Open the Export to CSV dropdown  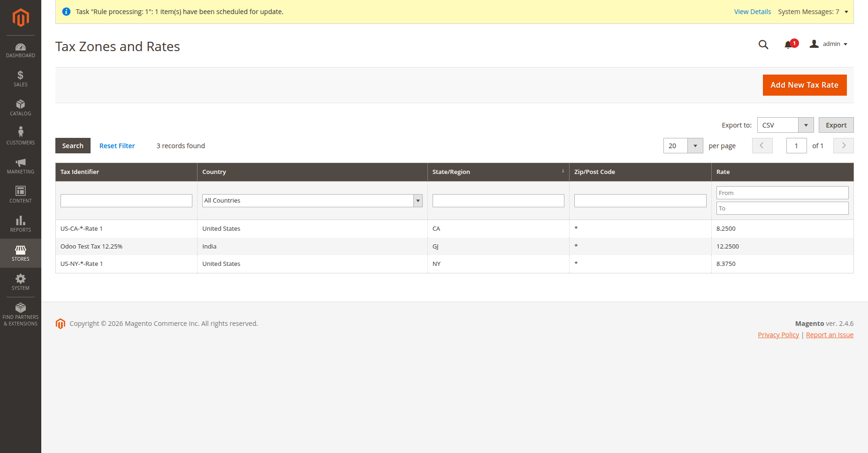(785, 125)
